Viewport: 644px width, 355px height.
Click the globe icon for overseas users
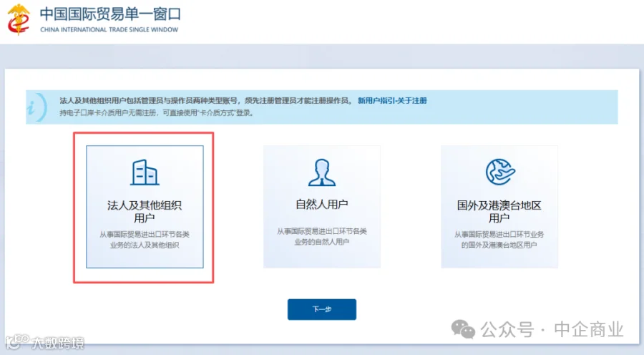(x=500, y=172)
